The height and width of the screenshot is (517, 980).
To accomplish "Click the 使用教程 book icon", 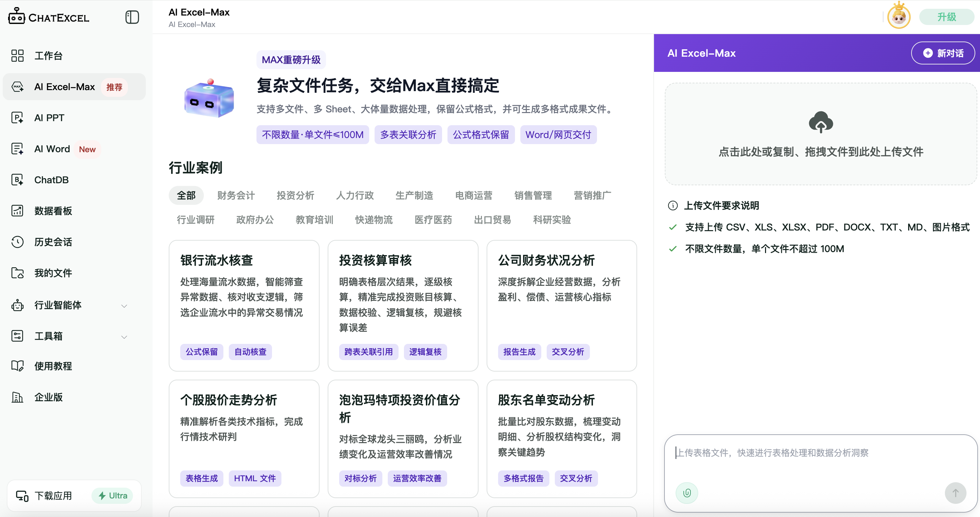I will pos(18,366).
